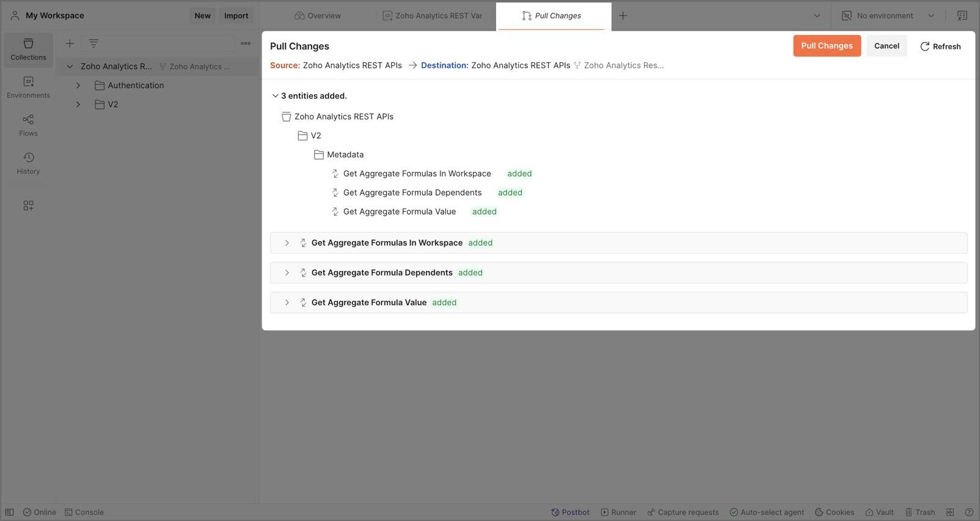Collapse the 3 entities added section
980x521 pixels.
coord(275,96)
